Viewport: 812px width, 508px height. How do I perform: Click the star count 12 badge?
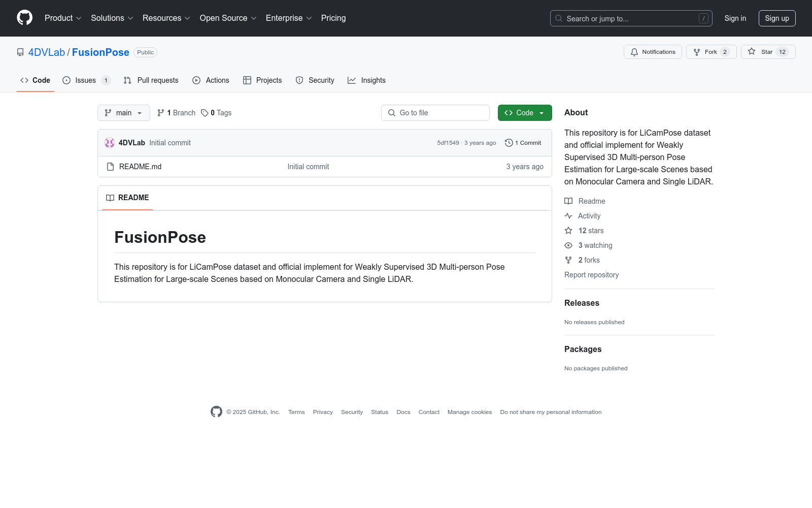[x=782, y=52]
